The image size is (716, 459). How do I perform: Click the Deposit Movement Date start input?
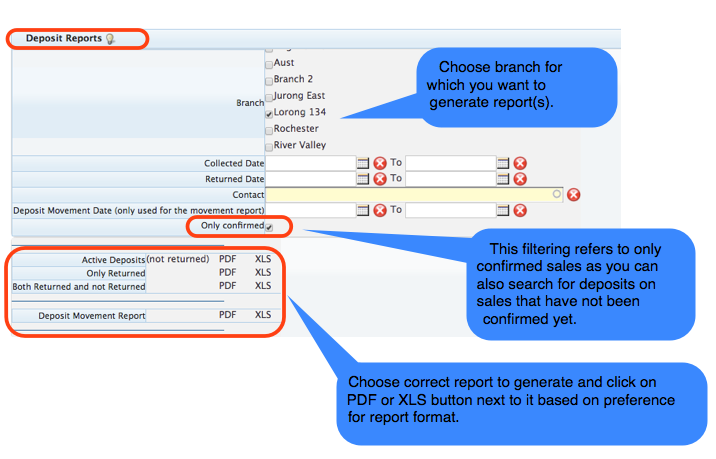[311, 210]
